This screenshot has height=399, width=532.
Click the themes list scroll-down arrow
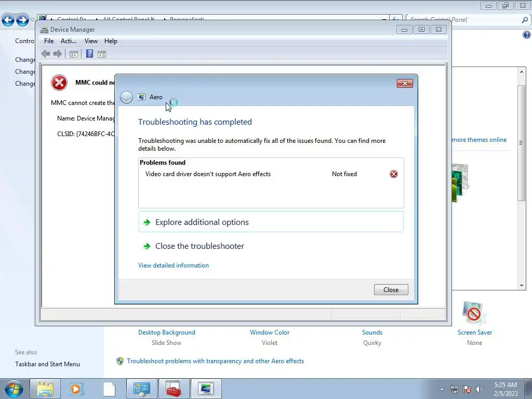point(522,286)
